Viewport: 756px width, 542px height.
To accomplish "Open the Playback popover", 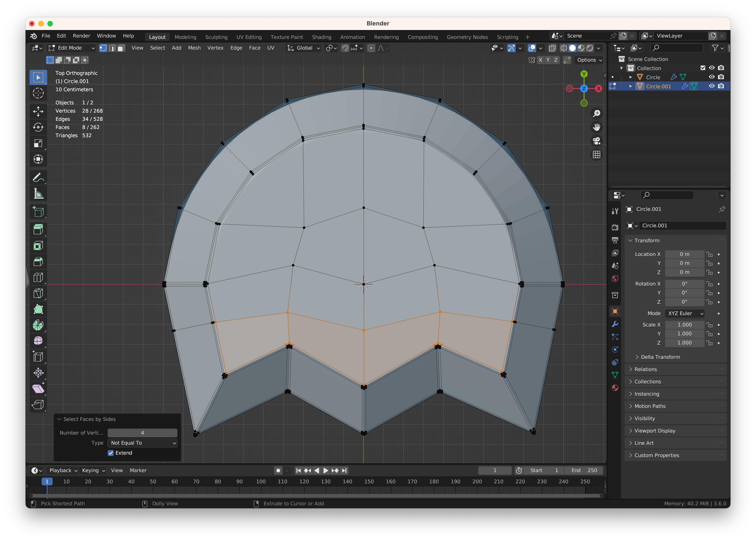I will point(63,470).
